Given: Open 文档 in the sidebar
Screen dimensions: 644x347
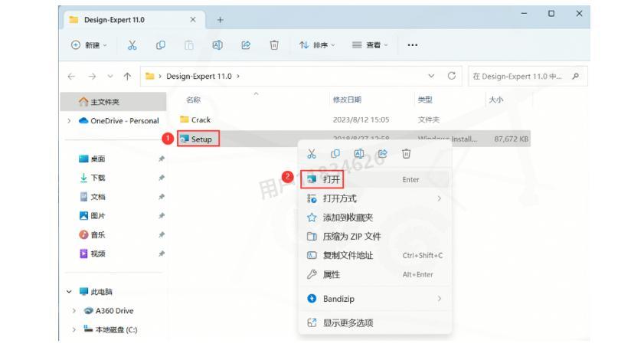Looking at the screenshot, I should [x=92, y=197].
